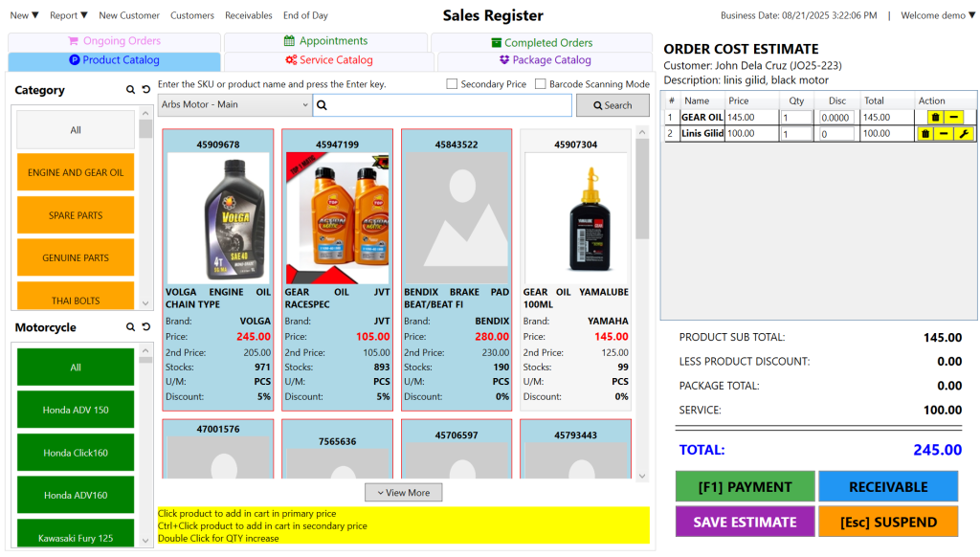Click Disc field of GEAR OIL row
The width and height of the screenshot is (980, 557).
pos(836,118)
